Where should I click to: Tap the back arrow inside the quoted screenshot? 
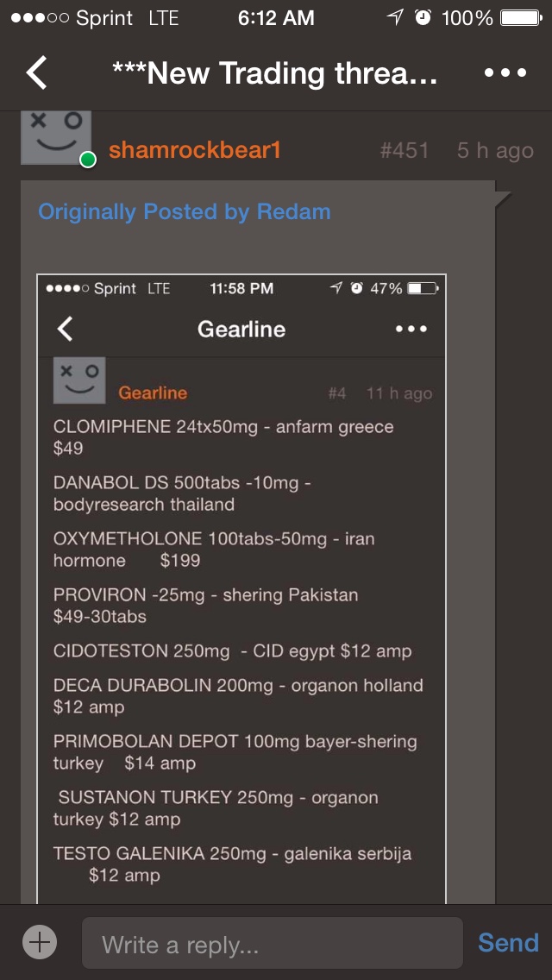pyautogui.click(x=66, y=329)
